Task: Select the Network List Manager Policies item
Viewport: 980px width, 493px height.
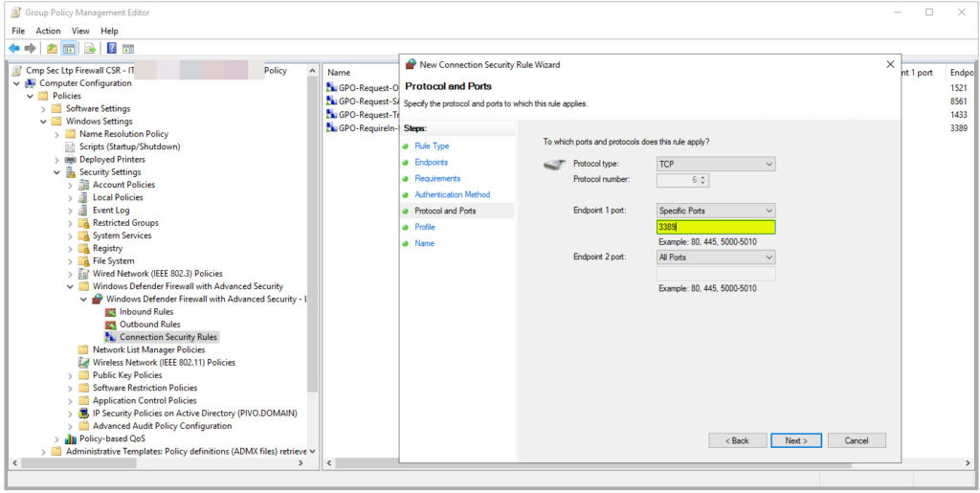Action: [148, 350]
